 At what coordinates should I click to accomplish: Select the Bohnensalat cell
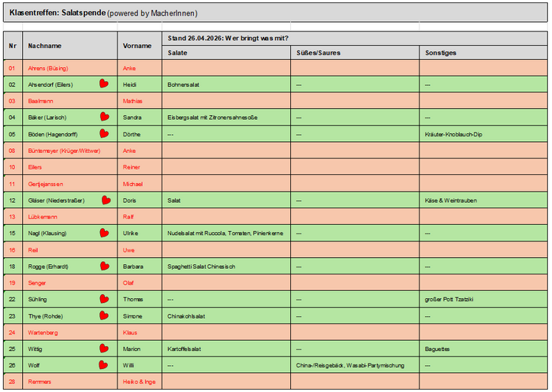[226, 84]
